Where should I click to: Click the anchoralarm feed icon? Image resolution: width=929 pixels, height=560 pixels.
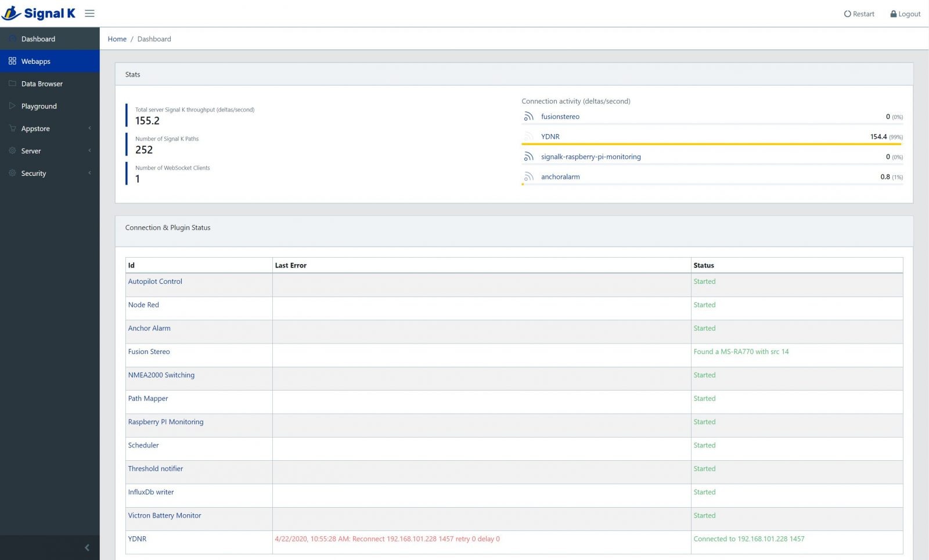coord(528,177)
